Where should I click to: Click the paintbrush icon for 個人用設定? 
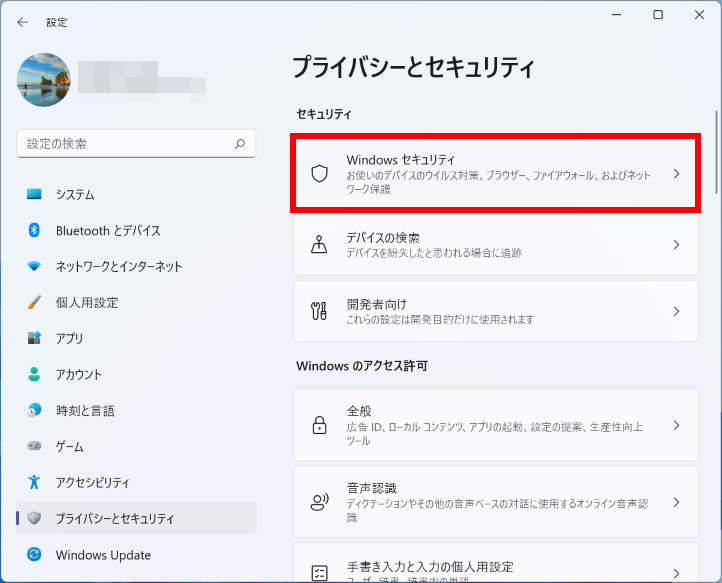[x=34, y=303]
